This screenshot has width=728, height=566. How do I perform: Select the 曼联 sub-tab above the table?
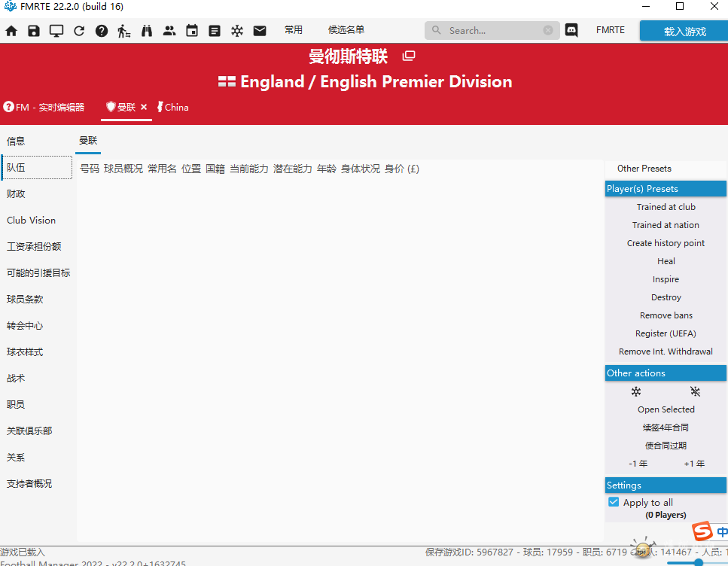pyautogui.click(x=88, y=141)
